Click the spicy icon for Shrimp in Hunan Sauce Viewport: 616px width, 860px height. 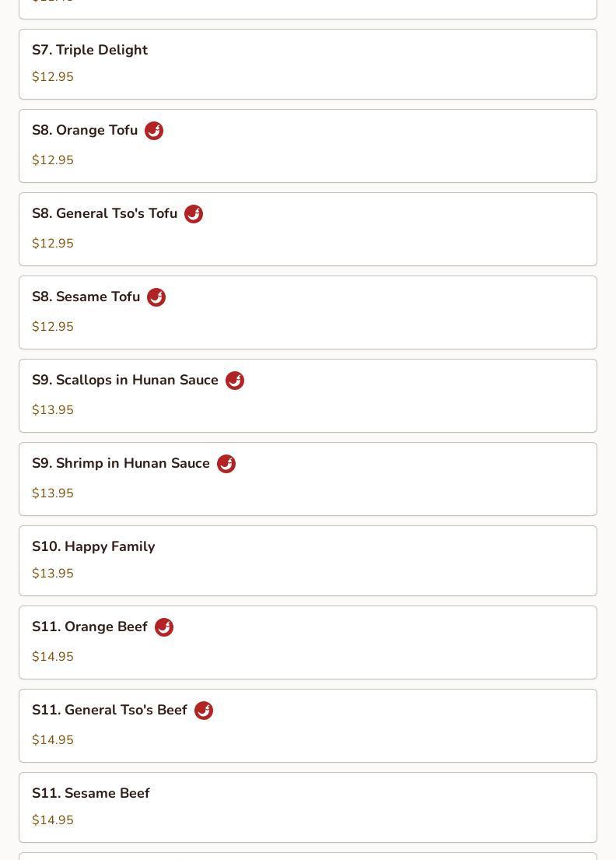point(226,464)
